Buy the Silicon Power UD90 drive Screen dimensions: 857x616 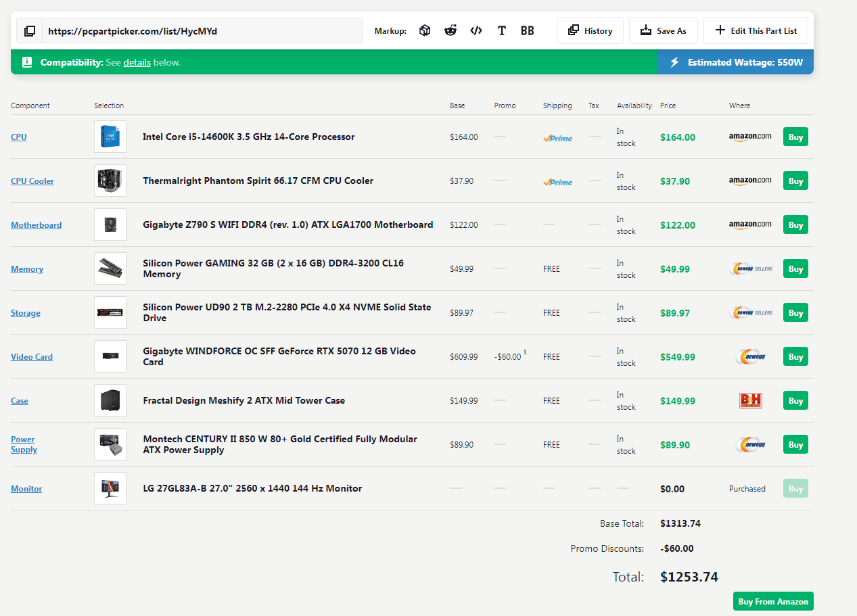[x=795, y=312]
